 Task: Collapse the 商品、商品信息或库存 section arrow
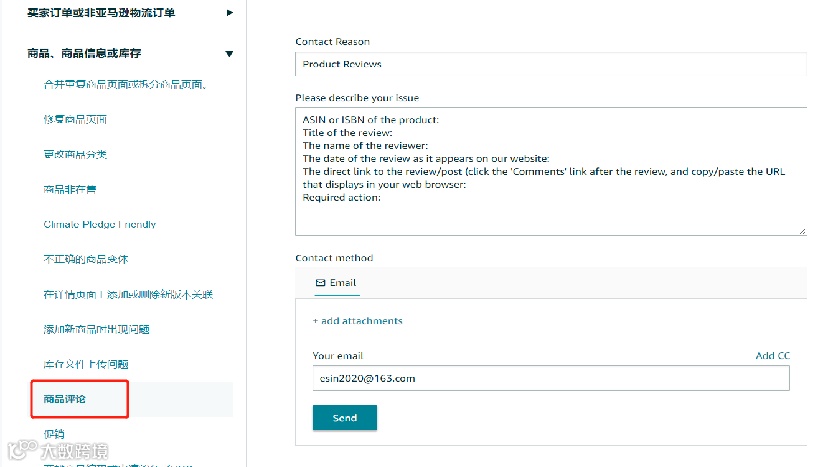pos(229,53)
